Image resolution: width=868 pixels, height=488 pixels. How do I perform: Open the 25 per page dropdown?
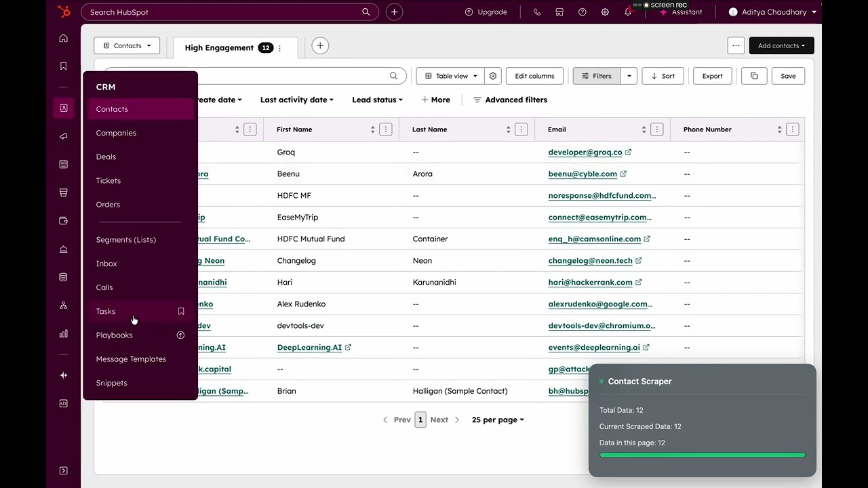pyautogui.click(x=498, y=420)
